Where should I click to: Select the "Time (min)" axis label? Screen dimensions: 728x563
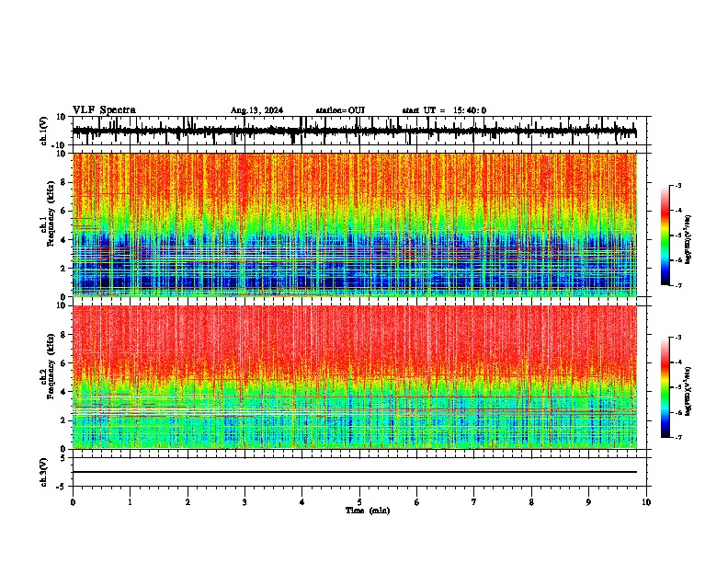(x=368, y=511)
